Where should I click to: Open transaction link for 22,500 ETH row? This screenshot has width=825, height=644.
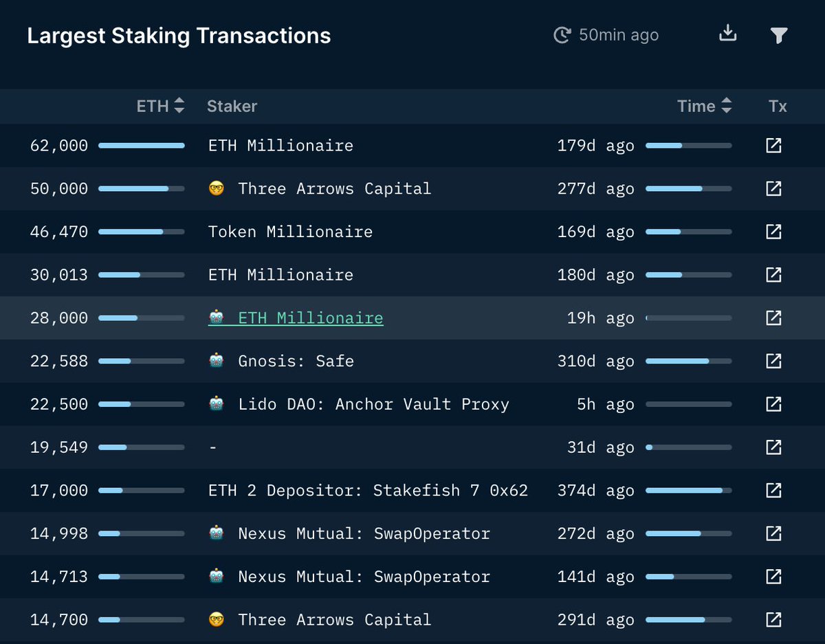[773, 404]
